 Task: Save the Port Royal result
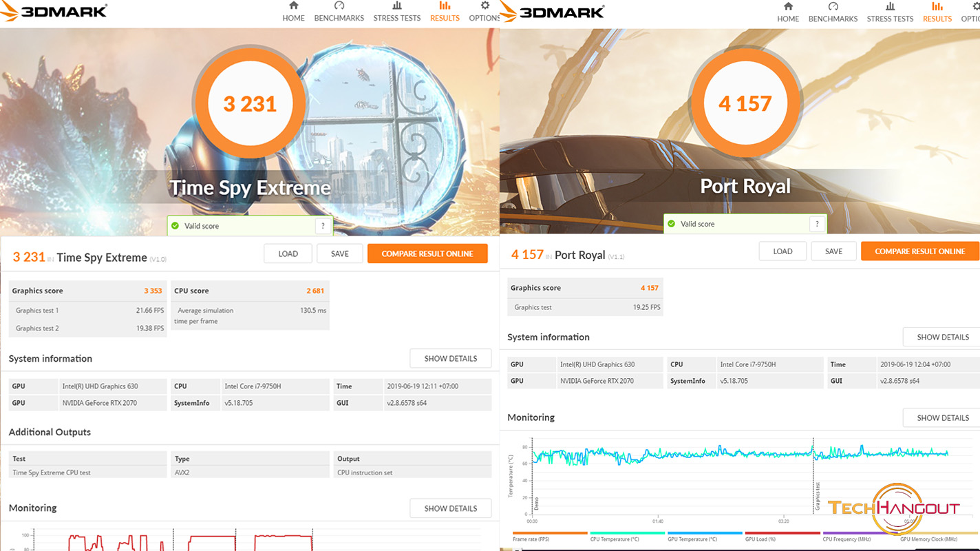pyautogui.click(x=833, y=251)
